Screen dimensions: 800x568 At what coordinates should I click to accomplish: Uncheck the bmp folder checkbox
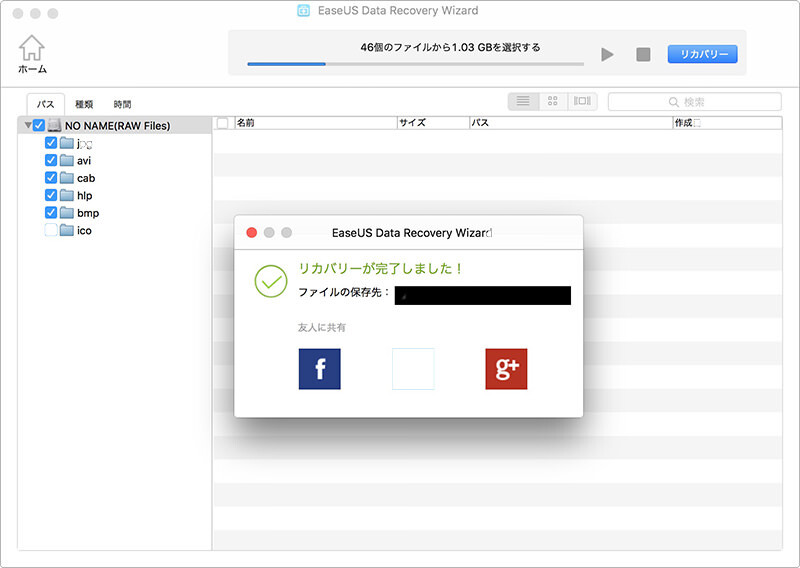[x=51, y=212]
